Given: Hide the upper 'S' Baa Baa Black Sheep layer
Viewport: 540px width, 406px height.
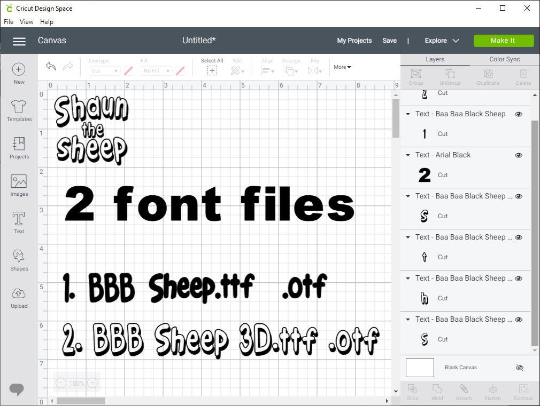Looking at the screenshot, I should coord(519,196).
